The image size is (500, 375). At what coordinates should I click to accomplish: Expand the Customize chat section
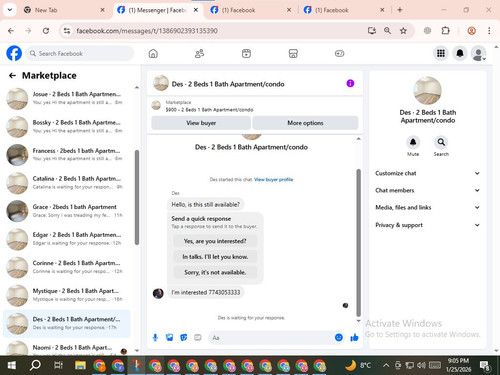click(x=428, y=173)
